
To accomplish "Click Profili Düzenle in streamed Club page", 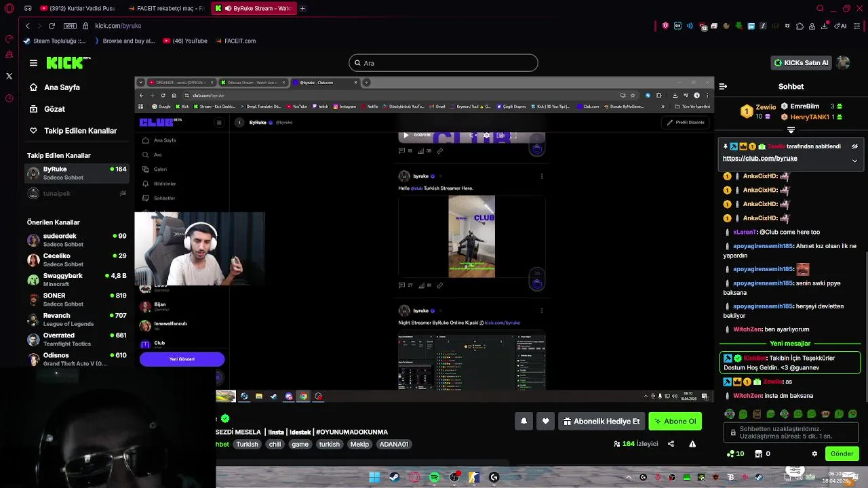I will tap(686, 123).
